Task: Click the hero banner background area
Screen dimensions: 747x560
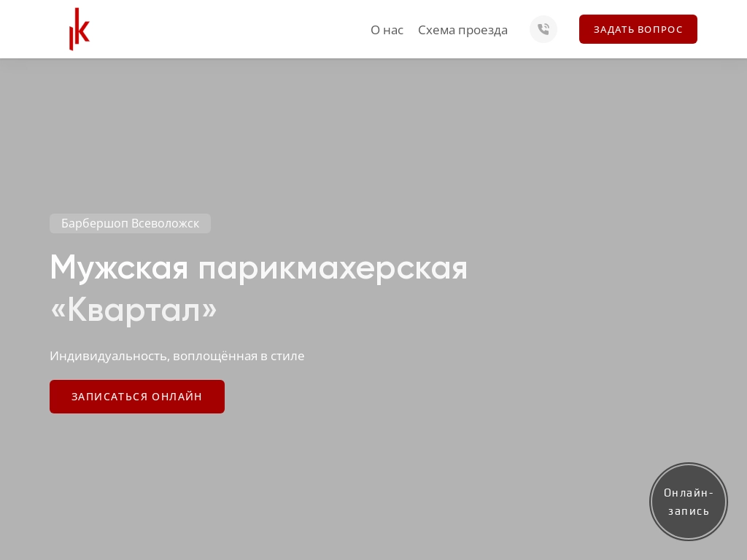Action: (373, 146)
